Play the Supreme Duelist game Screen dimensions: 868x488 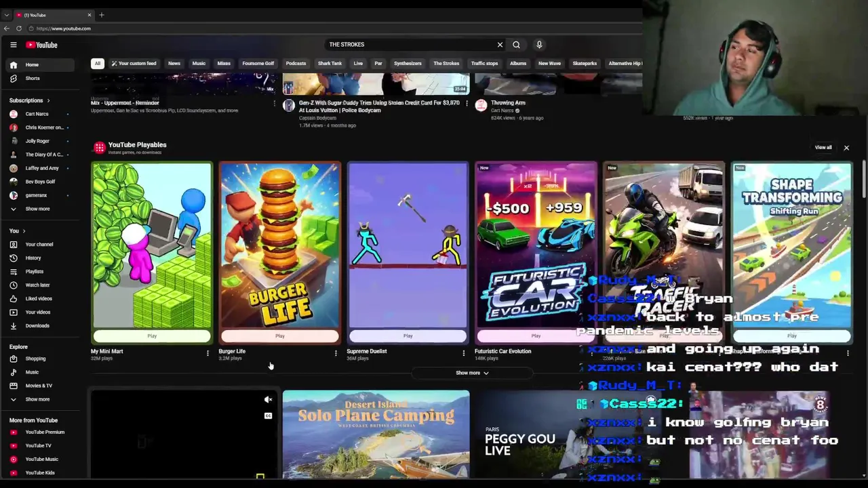408,336
